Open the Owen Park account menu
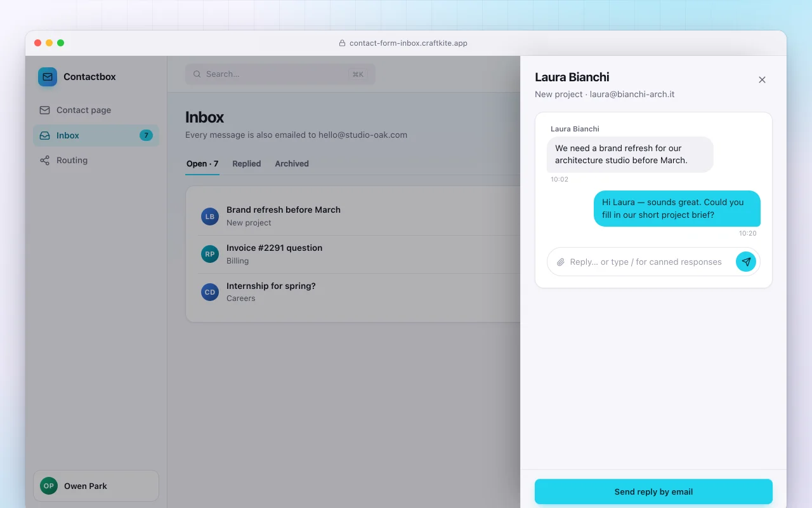Screen dimensions: 812x508 click(x=96, y=486)
